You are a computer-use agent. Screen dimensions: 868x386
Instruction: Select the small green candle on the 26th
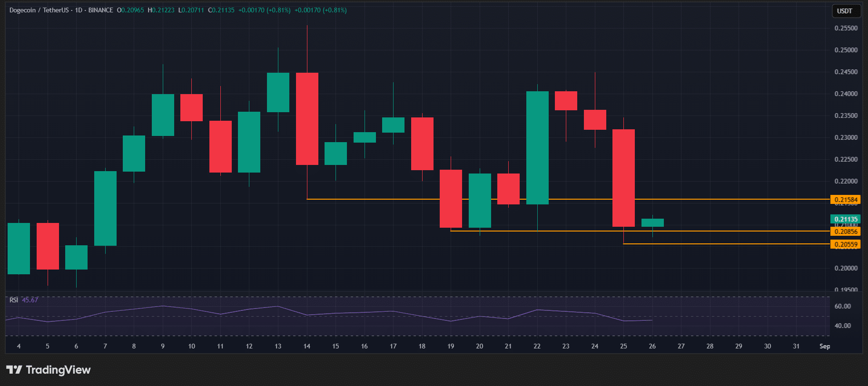[652, 222]
